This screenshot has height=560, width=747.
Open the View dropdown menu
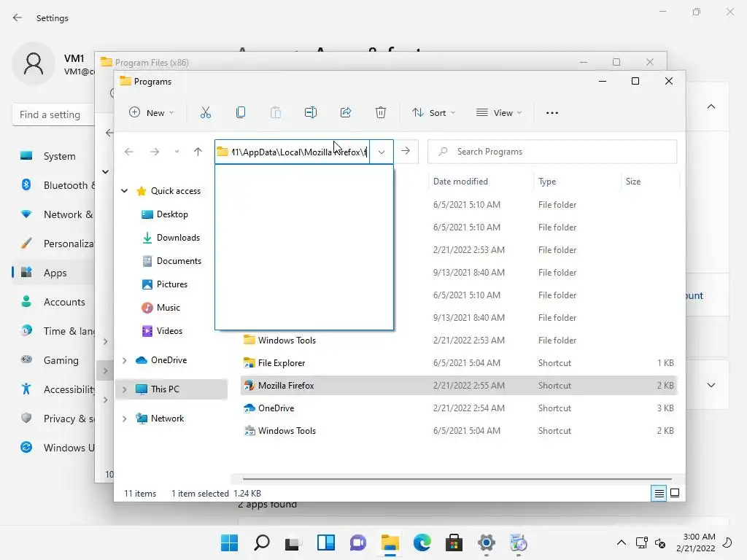pyautogui.click(x=499, y=113)
